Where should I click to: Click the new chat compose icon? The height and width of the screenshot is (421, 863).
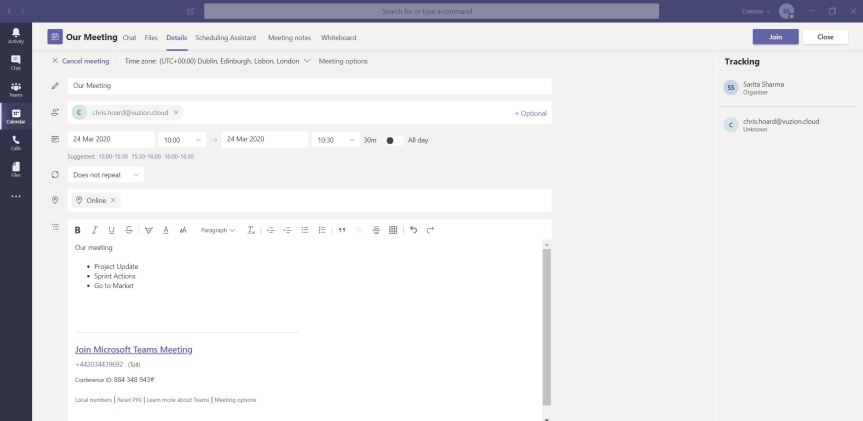point(191,11)
